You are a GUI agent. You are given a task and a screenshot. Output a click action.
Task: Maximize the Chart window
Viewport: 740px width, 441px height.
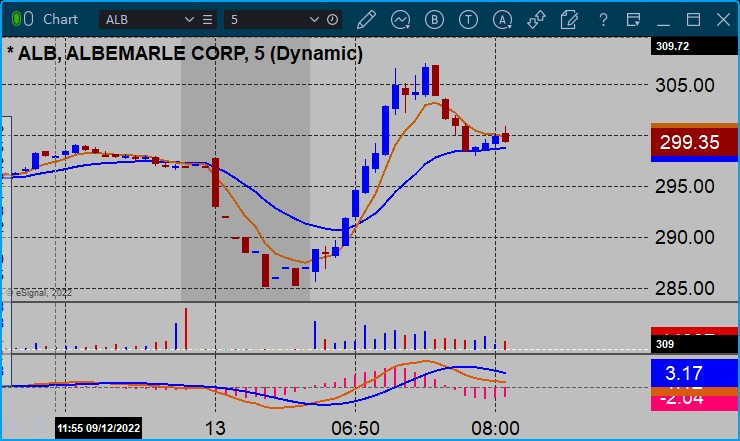click(x=693, y=20)
